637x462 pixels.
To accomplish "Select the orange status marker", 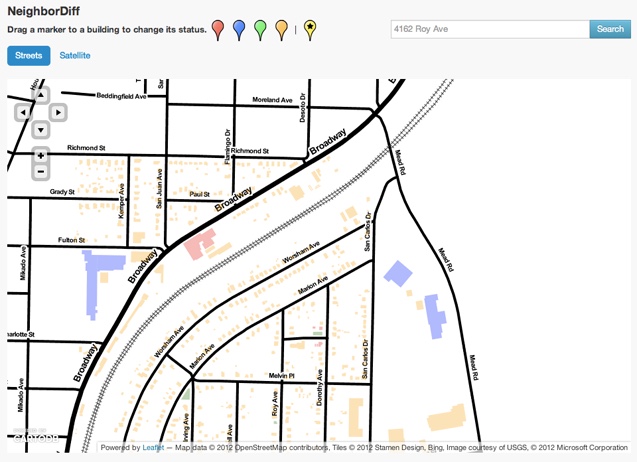I will click(x=281, y=30).
